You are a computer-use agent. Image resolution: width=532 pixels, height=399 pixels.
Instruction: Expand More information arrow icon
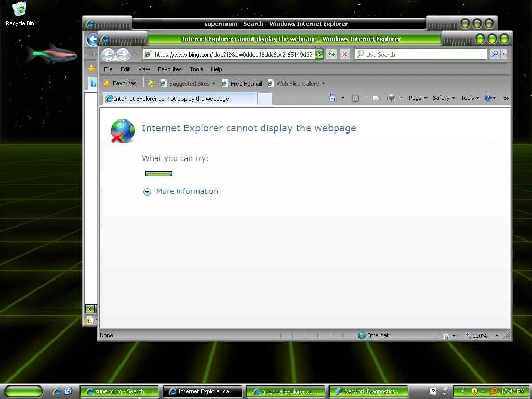point(147,192)
